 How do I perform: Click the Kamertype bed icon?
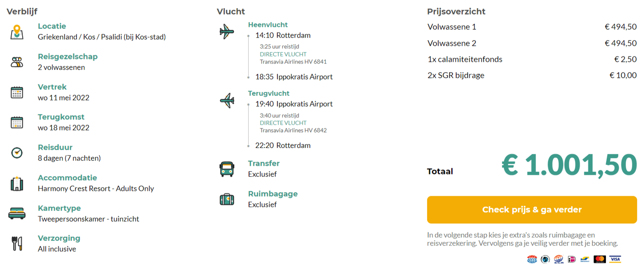(x=17, y=213)
